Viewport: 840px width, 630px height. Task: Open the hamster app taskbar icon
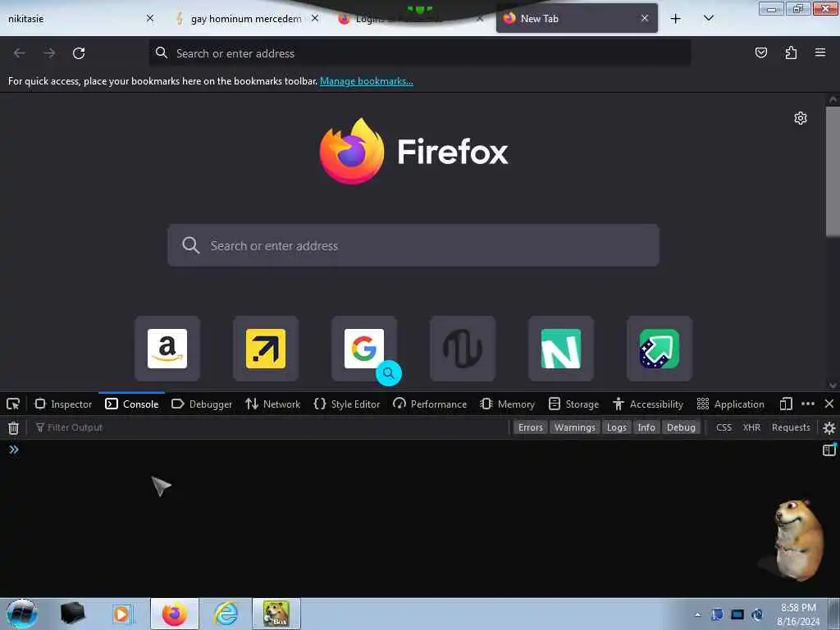(x=276, y=614)
